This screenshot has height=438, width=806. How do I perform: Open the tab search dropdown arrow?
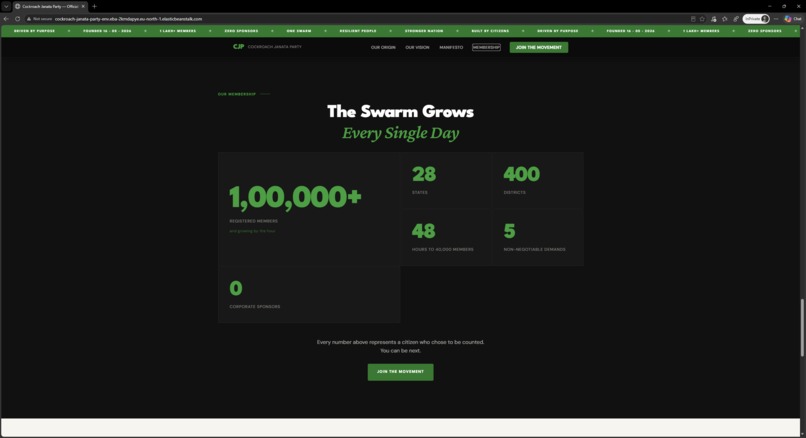(6, 7)
